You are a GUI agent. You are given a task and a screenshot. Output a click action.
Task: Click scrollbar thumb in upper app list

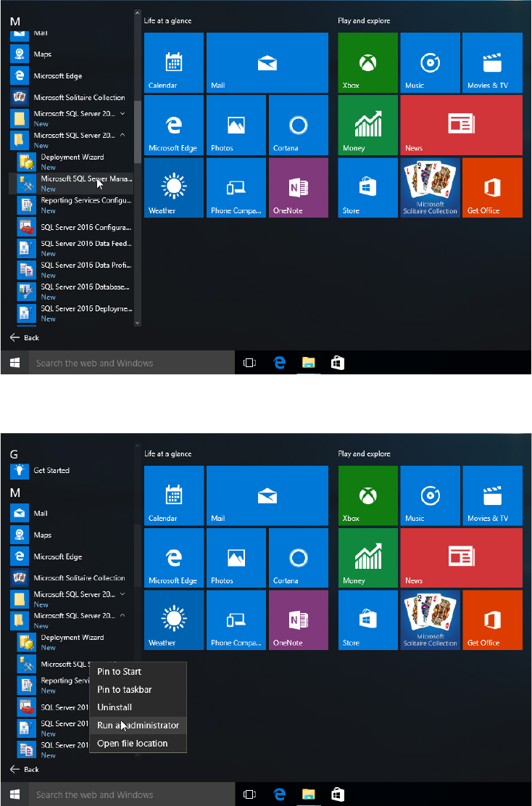pyautogui.click(x=137, y=132)
